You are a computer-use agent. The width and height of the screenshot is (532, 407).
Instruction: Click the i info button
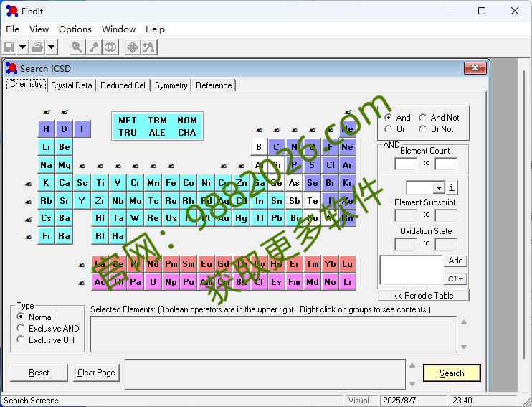coord(452,187)
